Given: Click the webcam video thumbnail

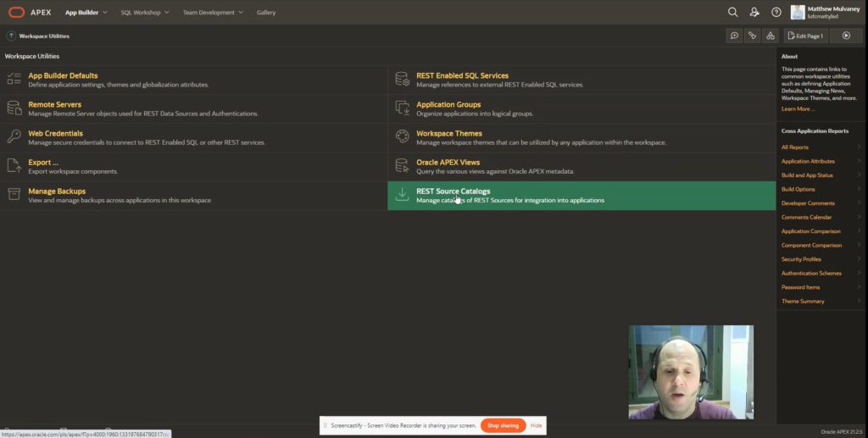Looking at the screenshot, I should click(691, 372).
